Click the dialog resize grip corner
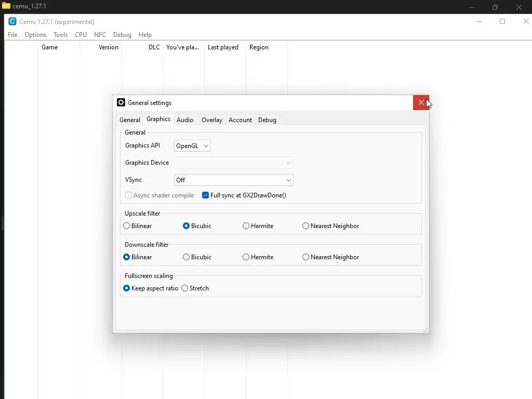Screen dimensions: 532x399 (425, 330)
